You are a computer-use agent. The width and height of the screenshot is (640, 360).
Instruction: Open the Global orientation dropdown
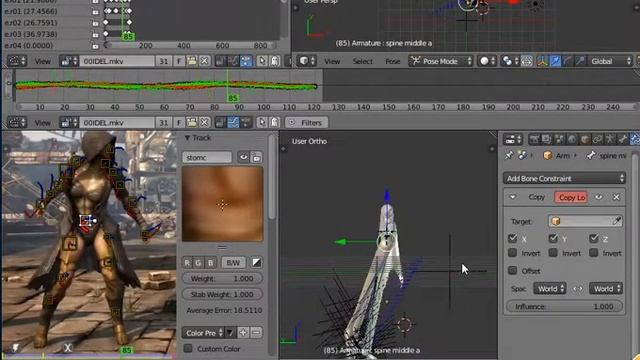(610, 61)
